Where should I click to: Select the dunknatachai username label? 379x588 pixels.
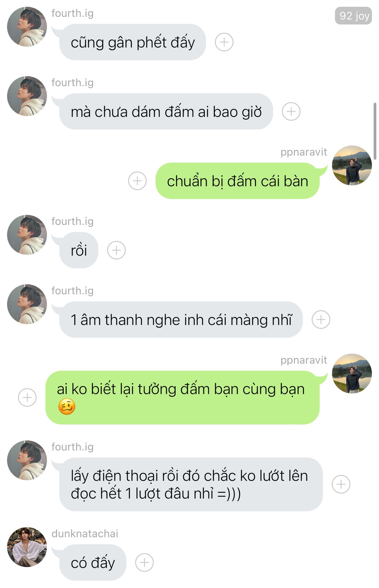coord(85,533)
